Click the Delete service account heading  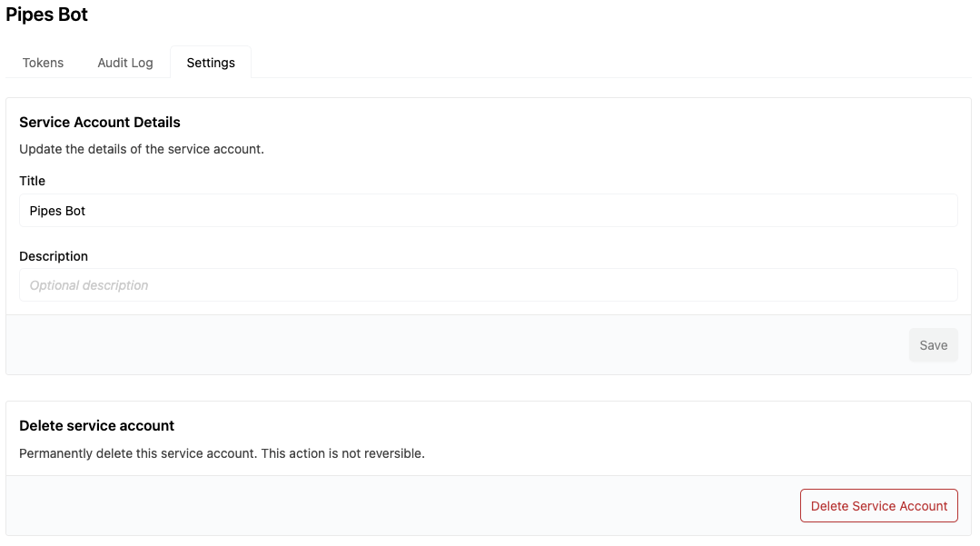(x=97, y=426)
